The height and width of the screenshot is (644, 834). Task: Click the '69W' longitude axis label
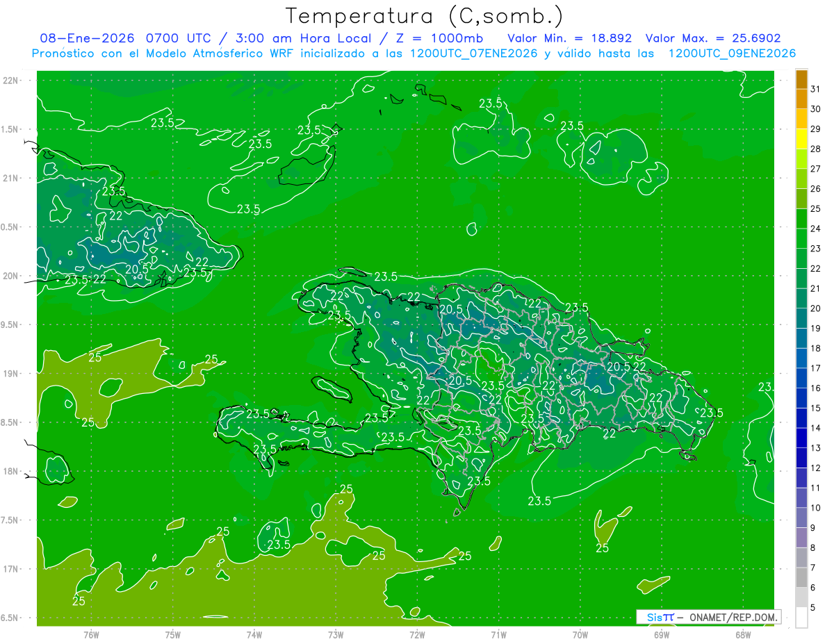click(x=662, y=634)
